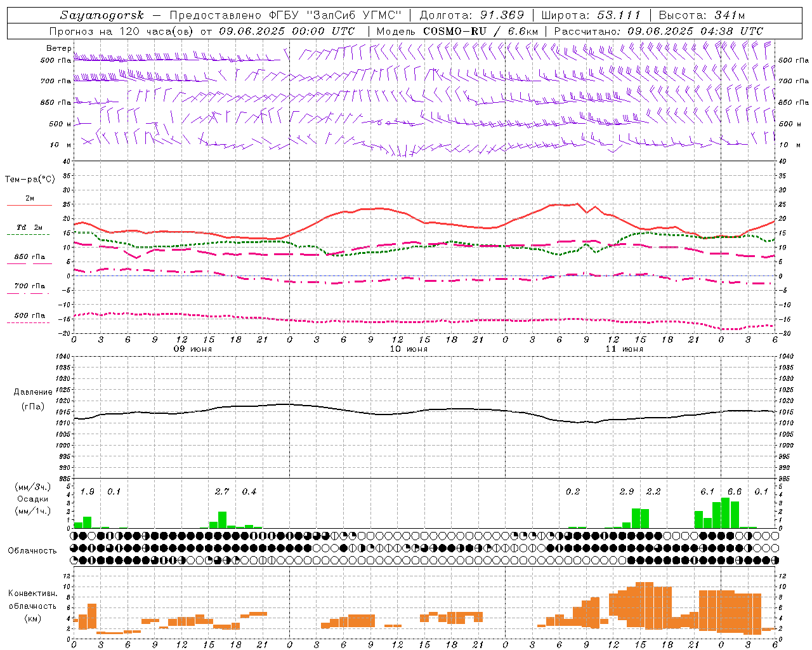Click the 6.6 precipitation total

pos(735,492)
